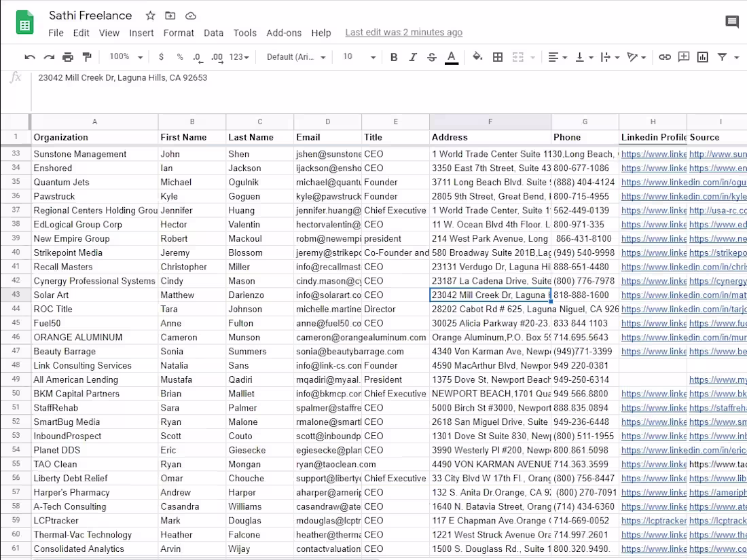Toggle Bold on the selected cell

click(x=394, y=57)
